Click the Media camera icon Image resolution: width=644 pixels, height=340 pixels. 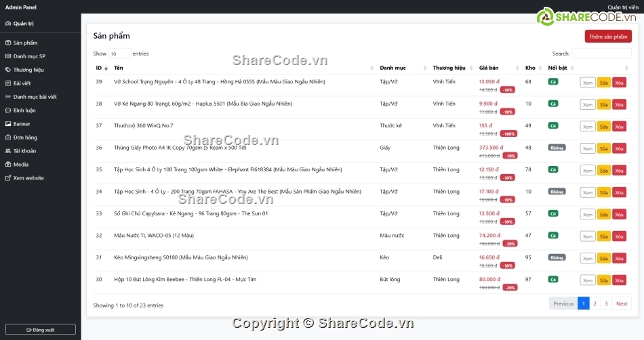(8, 165)
